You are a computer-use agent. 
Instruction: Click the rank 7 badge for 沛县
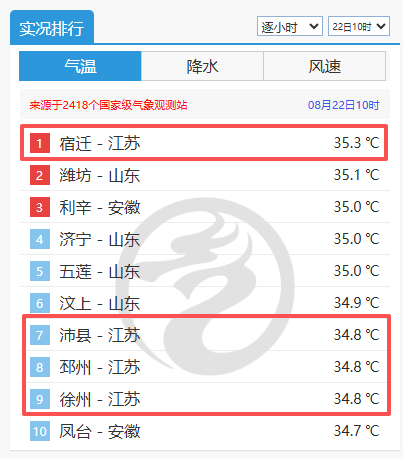[x=40, y=335]
